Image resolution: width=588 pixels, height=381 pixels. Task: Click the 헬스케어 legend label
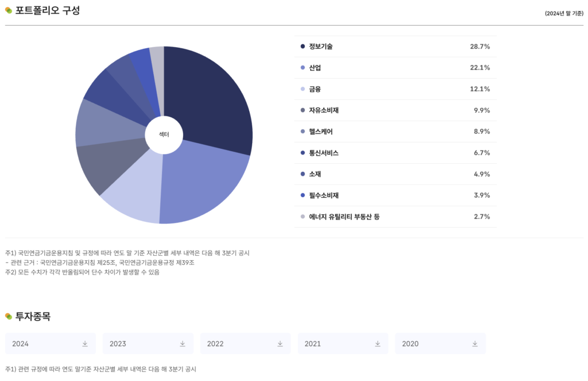(321, 132)
